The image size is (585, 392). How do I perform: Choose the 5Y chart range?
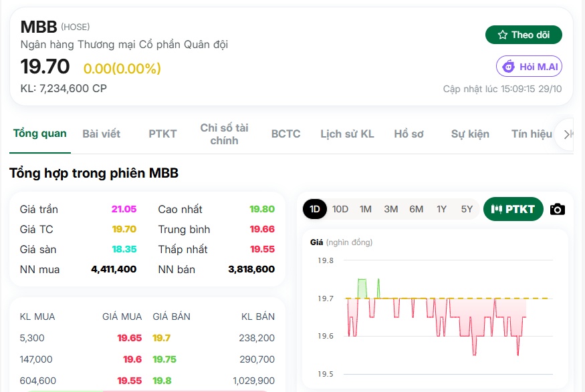coord(467,209)
